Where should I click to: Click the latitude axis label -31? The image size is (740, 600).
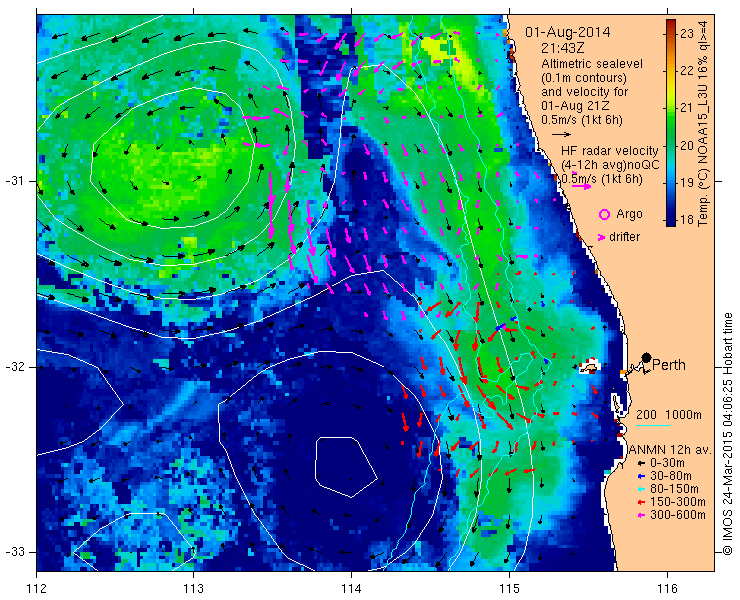[14, 181]
